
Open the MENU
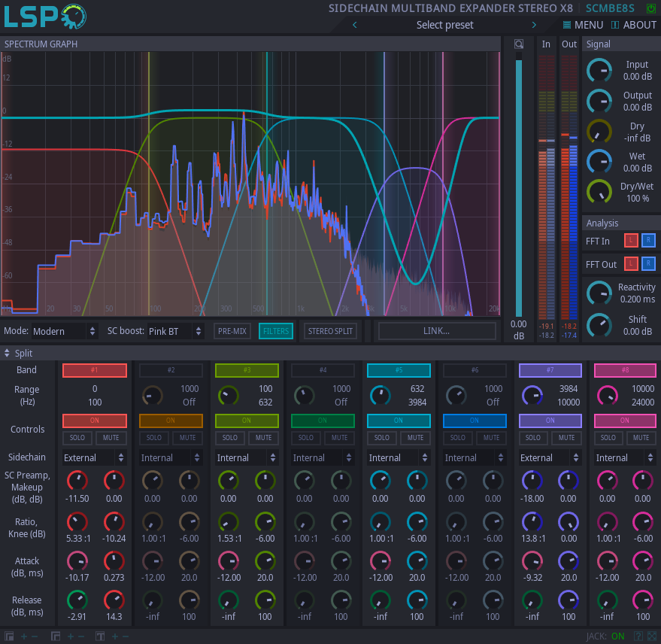click(x=583, y=25)
